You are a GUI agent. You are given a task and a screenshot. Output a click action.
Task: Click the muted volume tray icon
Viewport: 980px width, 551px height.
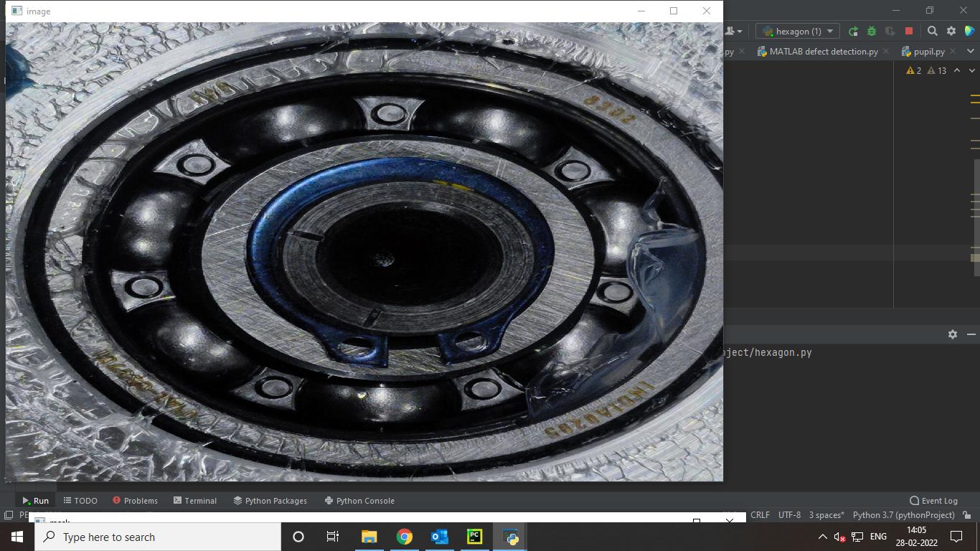(839, 537)
